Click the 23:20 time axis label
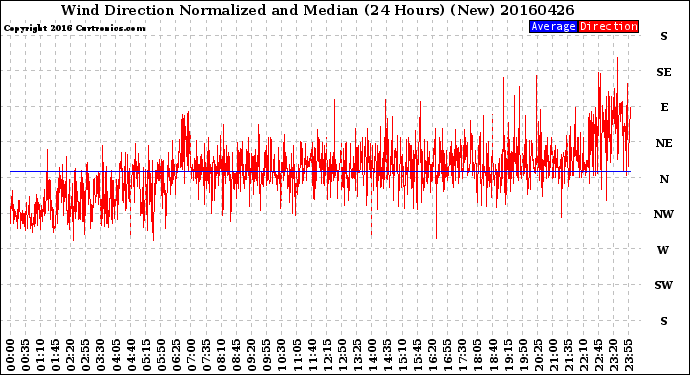690x375 pixels. pos(613,355)
